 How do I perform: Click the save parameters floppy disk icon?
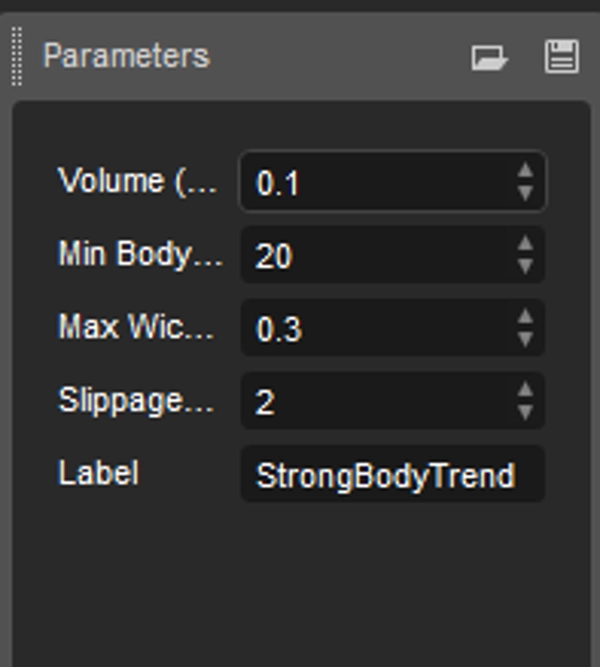pyautogui.click(x=562, y=56)
